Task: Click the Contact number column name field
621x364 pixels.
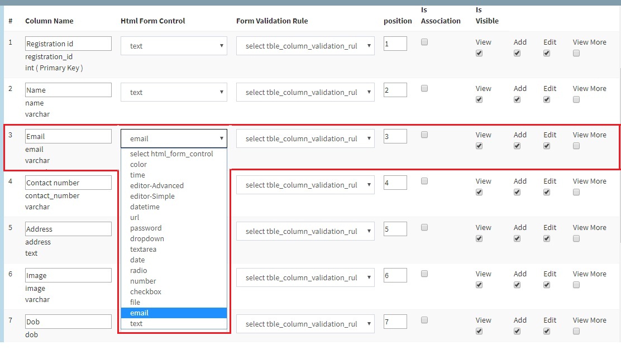Action: pos(68,183)
